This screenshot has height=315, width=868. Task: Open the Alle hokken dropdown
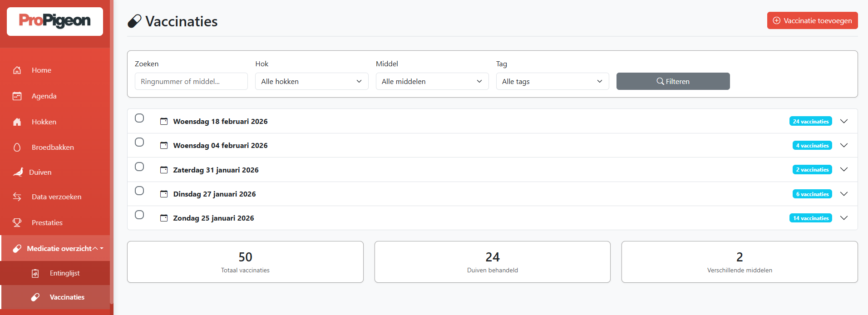pyautogui.click(x=311, y=81)
